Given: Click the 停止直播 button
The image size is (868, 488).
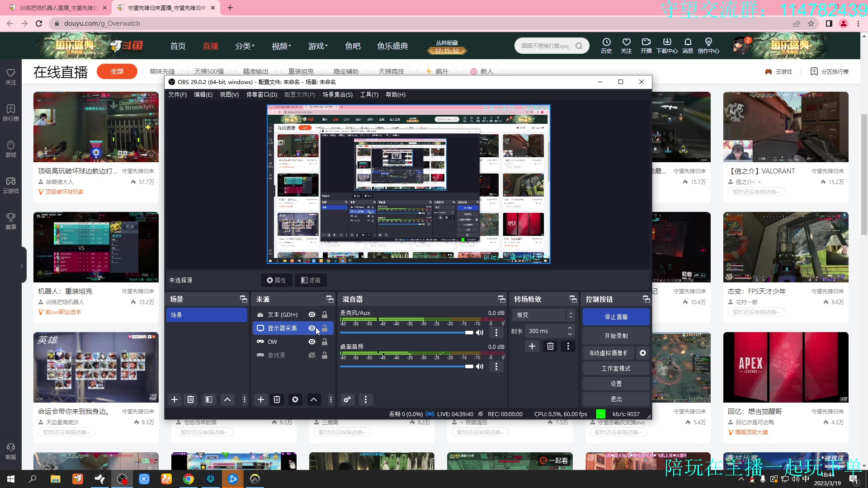Looking at the screenshot, I should 616,317.
